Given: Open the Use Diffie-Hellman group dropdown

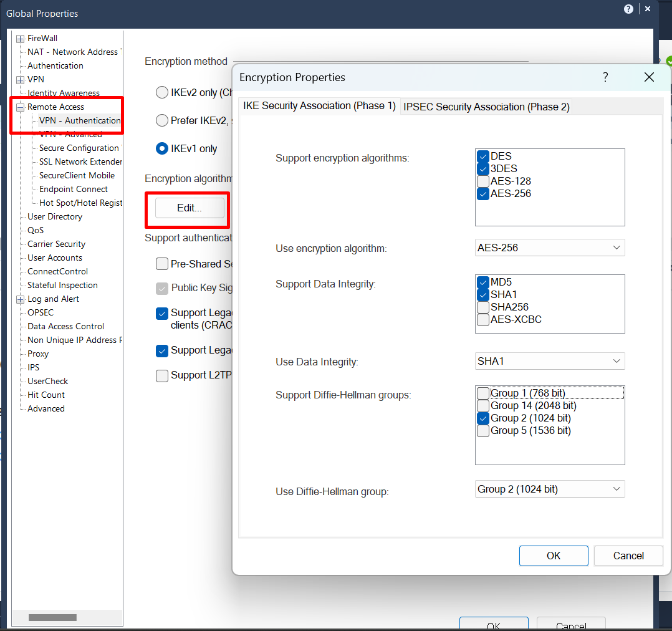Looking at the screenshot, I should click(x=616, y=489).
